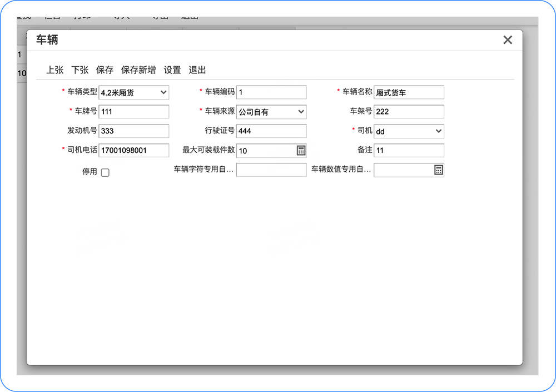Screen dimensions: 556x392
Task: Open calculator for 最大可装载件数 field
Action: [x=301, y=151]
